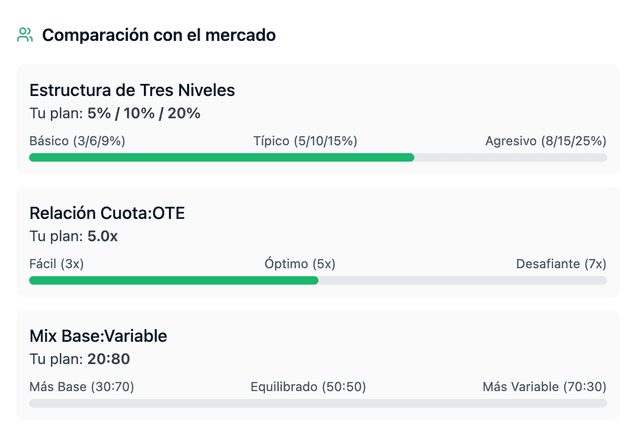Screen dimensions: 640x441
Task: Click the people icon beside Comparación con el mercado
Action: 25,35
